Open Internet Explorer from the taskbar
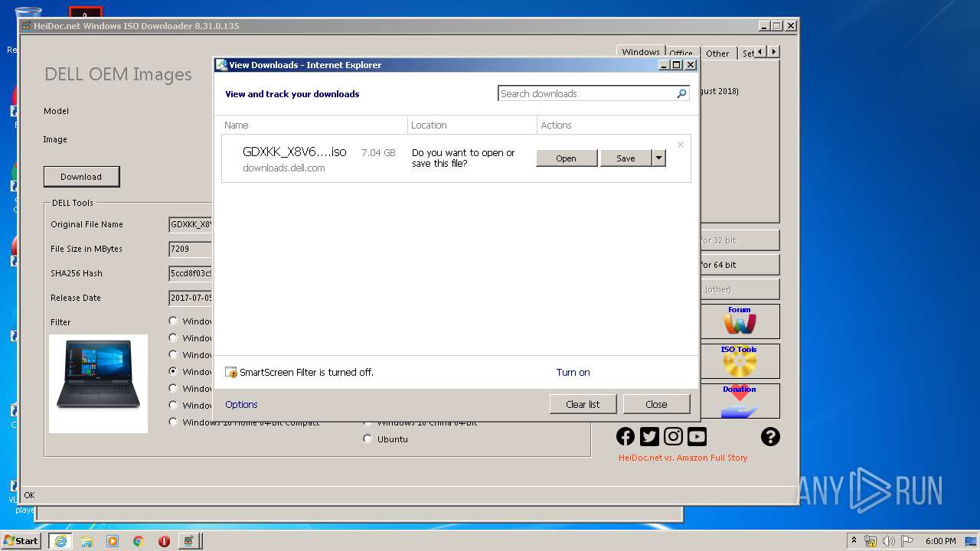 60,541
